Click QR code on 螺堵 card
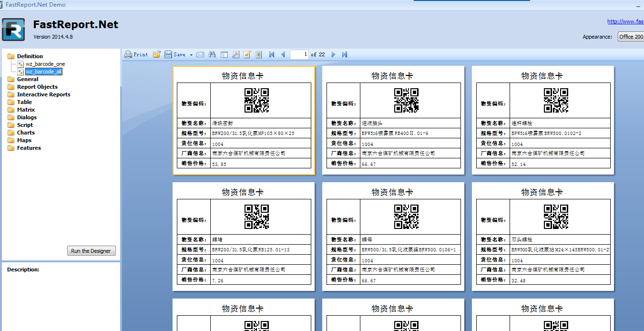This screenshot has height=331, width=644. coord(257,217)
